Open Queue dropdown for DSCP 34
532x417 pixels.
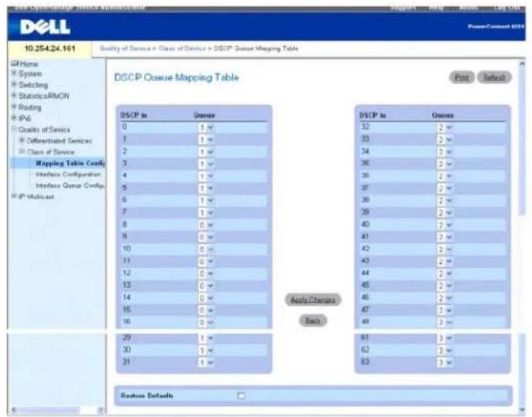(x=444, y=152)
